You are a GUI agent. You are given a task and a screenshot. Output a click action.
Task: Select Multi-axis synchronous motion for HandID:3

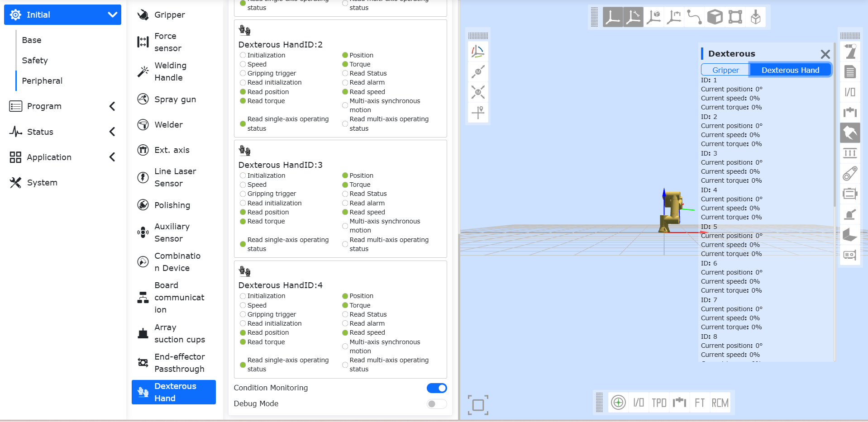coord(345,226)
